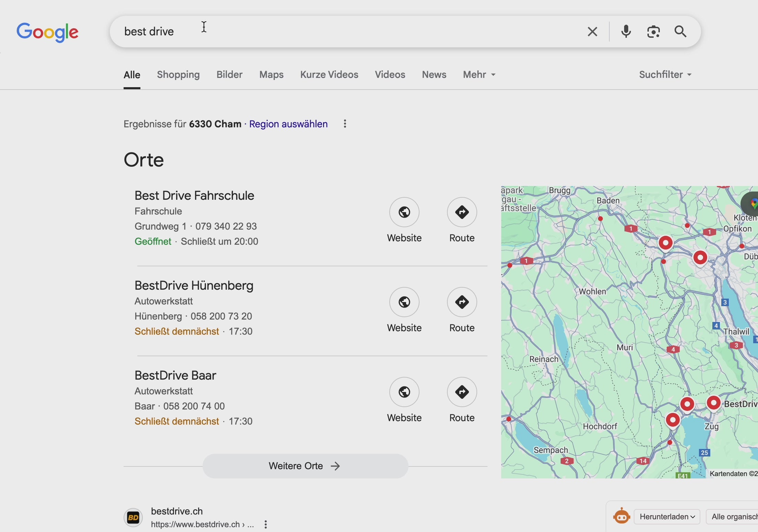Click the phone number 079 340 22 93
The width and height of the screenshot is (758, 532).
(x=226, y=227)
